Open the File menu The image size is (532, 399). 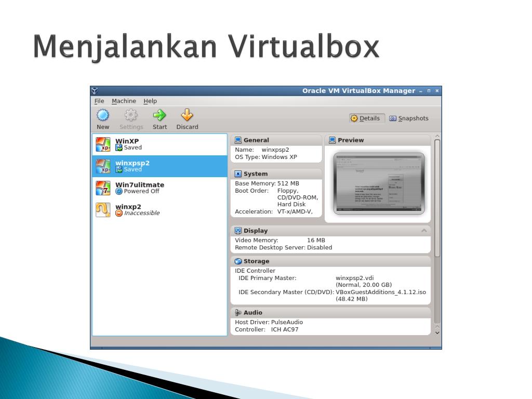99,101
